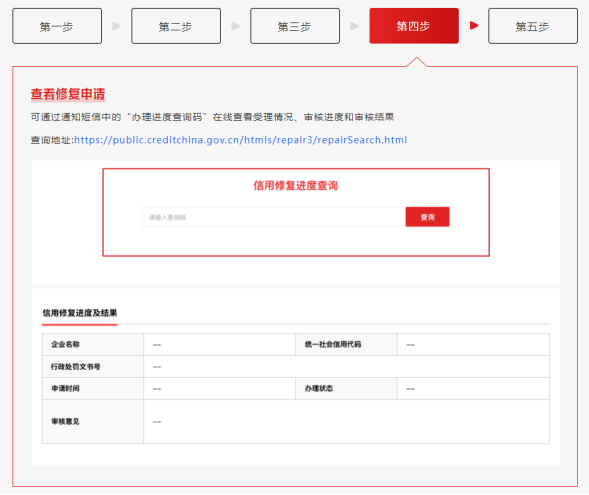
Task: Click the 信用修复进度查询 title
Action: 296,186
